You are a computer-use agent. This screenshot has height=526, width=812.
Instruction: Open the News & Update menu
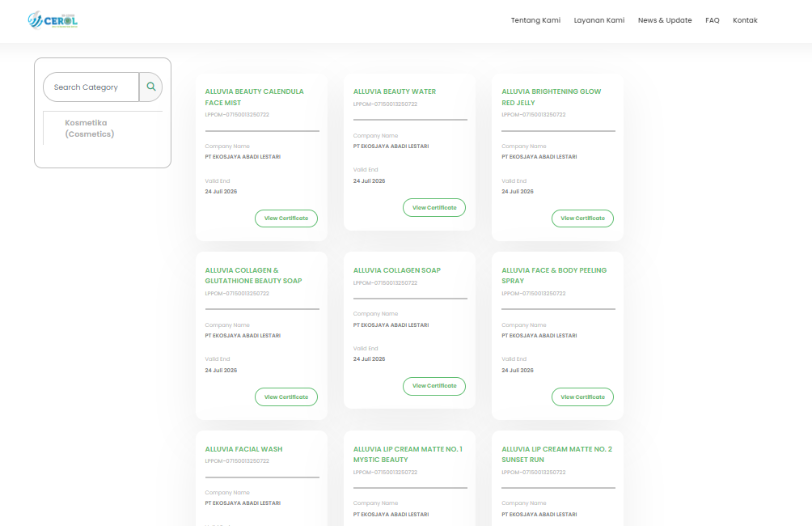point(665,20)
